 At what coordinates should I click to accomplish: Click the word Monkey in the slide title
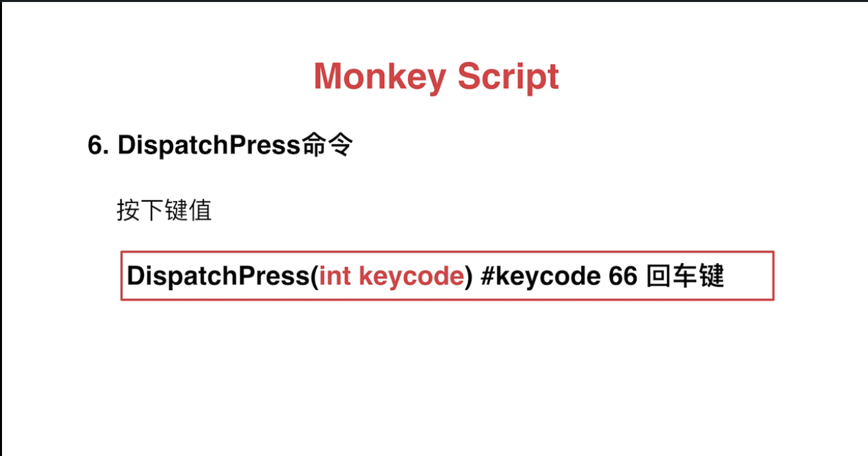click(x=379, y=77)
